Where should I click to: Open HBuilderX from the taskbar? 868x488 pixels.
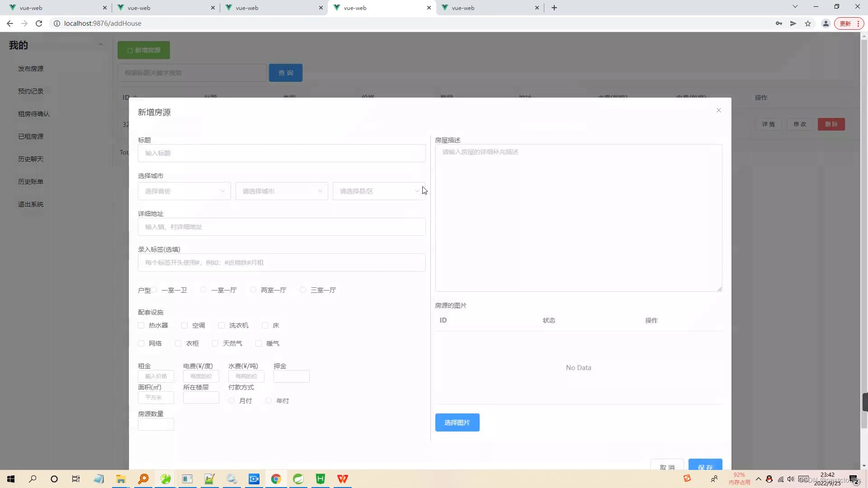click(320, 479)
